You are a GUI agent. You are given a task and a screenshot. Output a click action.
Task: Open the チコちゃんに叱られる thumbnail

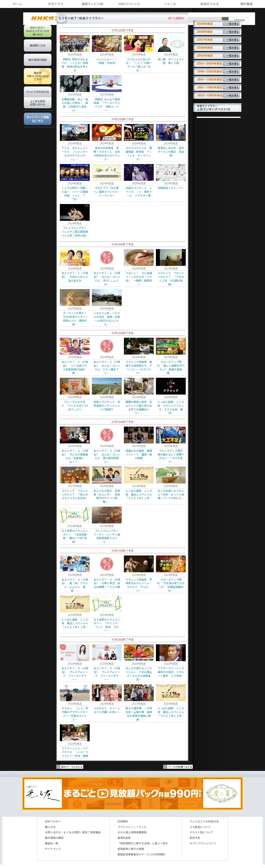[139, 44]
